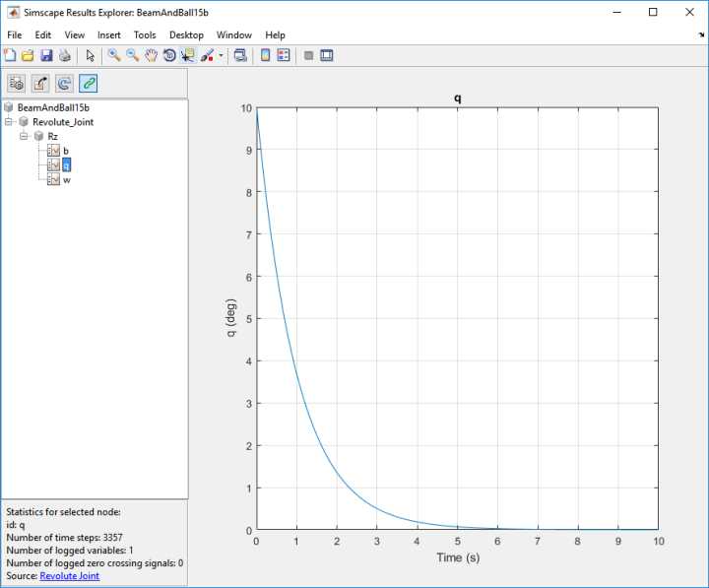Screen dimensions: 709x588
Task: Click the 'q (deg)' y-axis label
Action: click(230, 318)
